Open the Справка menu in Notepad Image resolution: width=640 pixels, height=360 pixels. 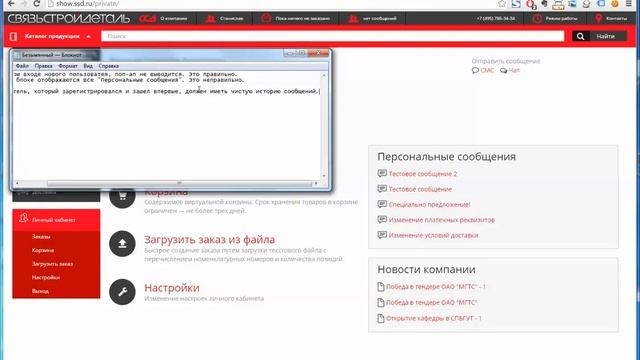109,66
